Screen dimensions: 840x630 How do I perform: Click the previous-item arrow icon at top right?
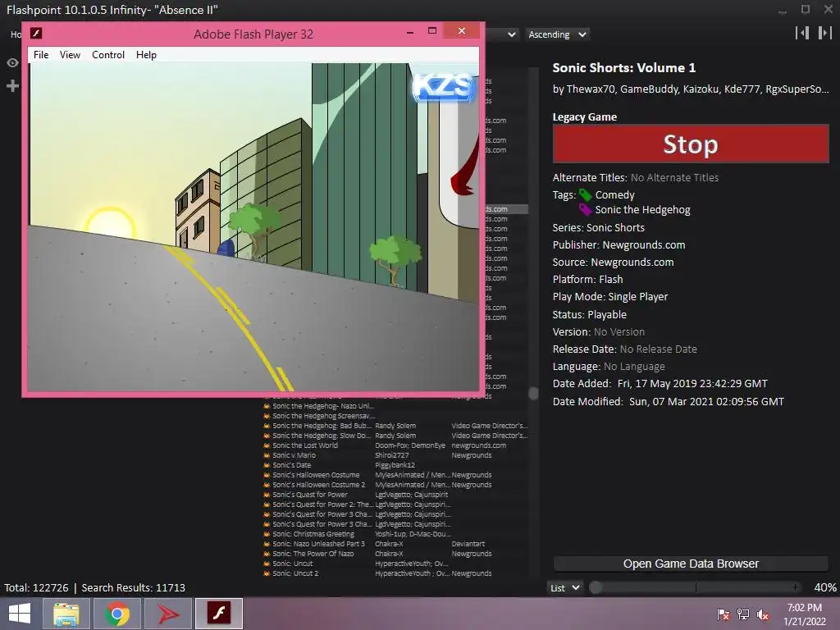802,33
